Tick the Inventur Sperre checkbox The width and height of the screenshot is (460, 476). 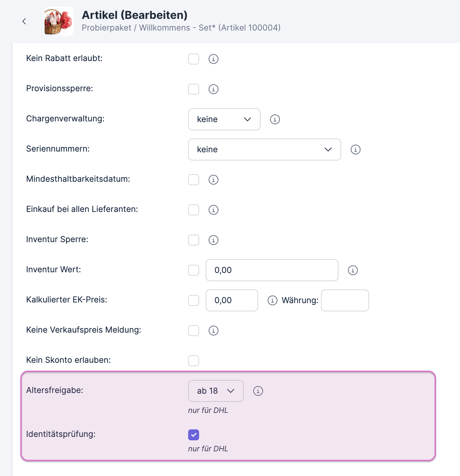pyautogui.click(x=194, y=240)
